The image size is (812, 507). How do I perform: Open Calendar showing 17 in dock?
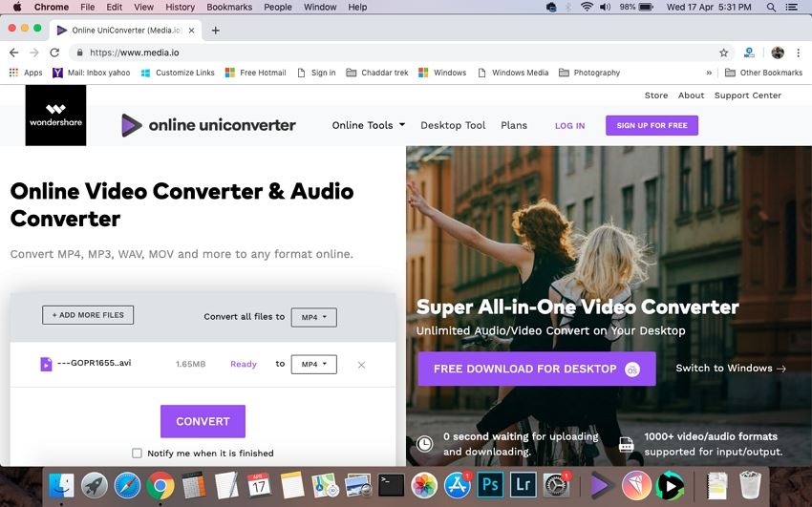(x=259, y=485)
